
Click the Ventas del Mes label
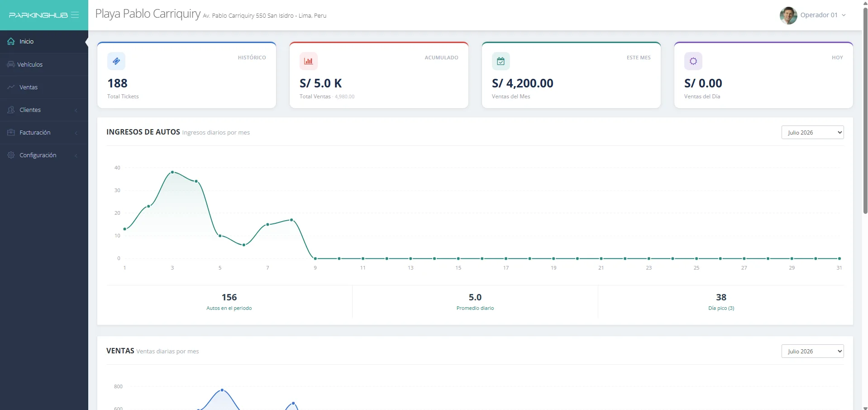pyautogui.click(x=511, y=96)
